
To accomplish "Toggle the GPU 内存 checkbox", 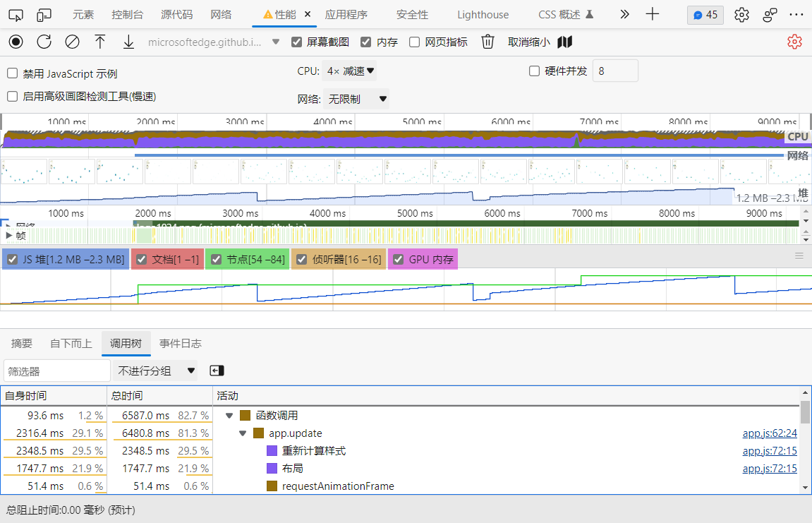I will tap(398, 260).
